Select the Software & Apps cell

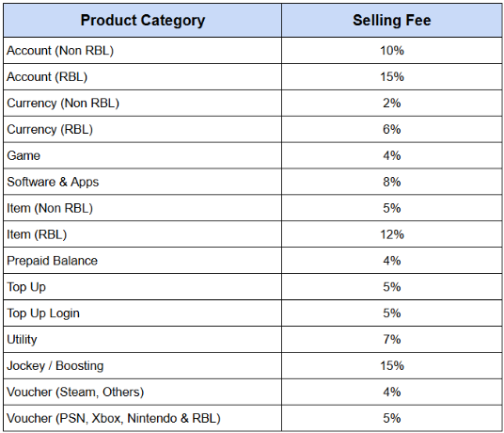[142, 182]
